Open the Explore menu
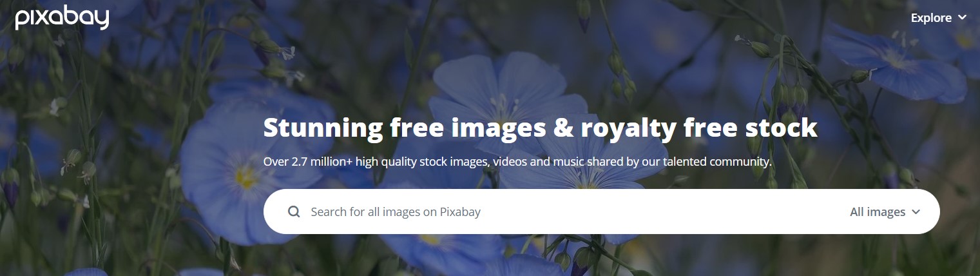Image resolution: width=980 pixels, height=276 pixels. click(939, 18)
